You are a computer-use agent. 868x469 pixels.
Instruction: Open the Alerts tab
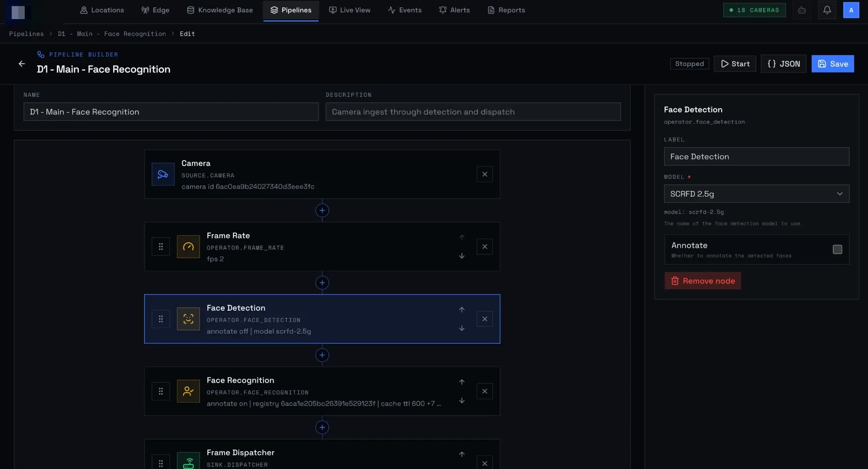click(454, 10)
